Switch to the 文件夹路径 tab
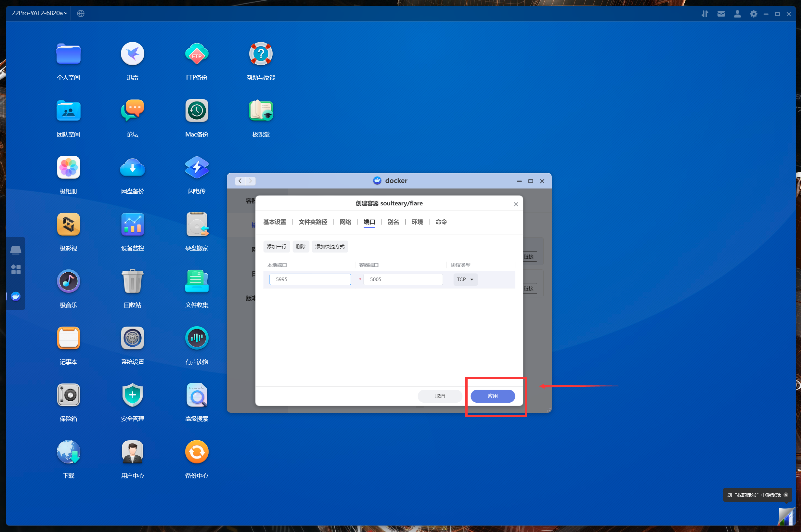The image size is (801, 532). (x=313, y=222)
